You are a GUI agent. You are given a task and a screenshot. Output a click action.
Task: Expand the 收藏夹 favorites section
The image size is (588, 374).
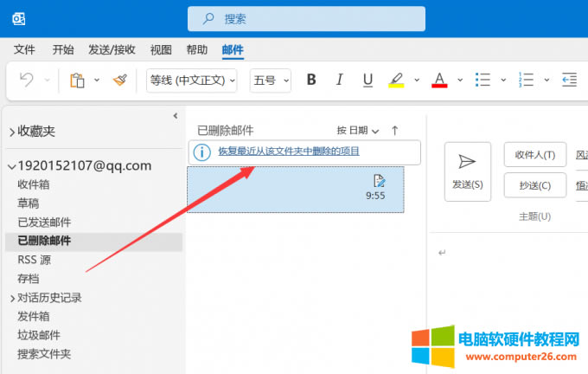(x=12, y=132)
